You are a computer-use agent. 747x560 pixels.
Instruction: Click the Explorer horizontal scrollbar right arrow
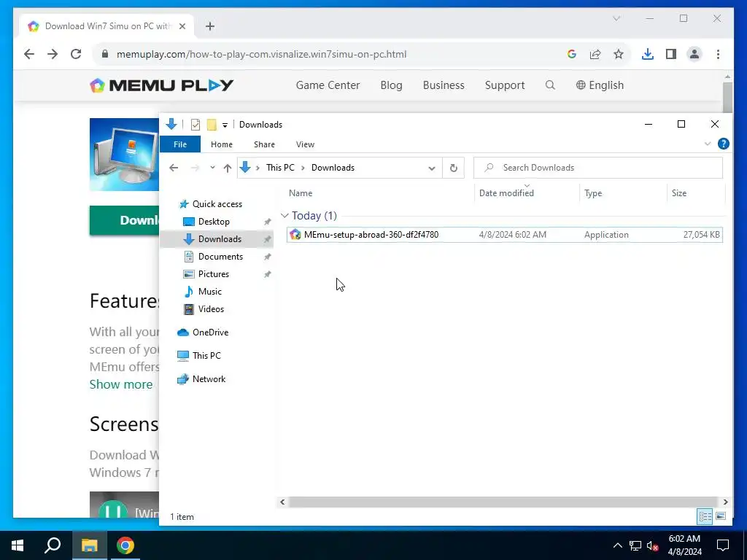tap(725, 502)
